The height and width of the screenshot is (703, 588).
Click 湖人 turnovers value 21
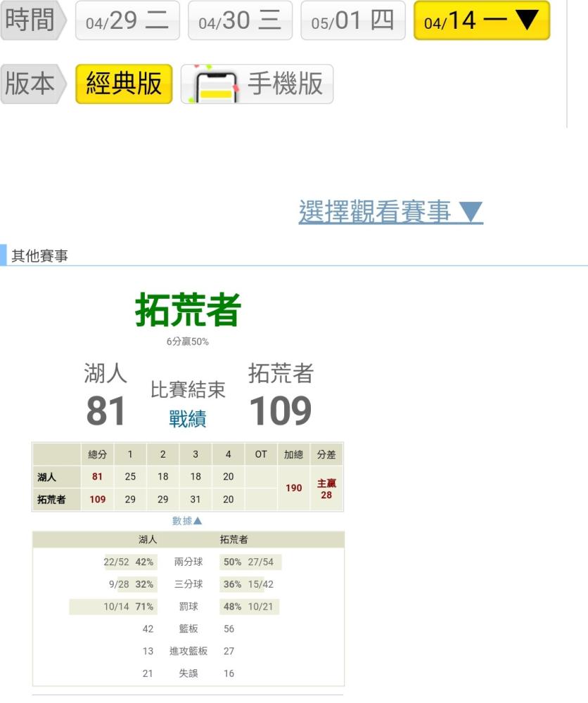point(148,673)
